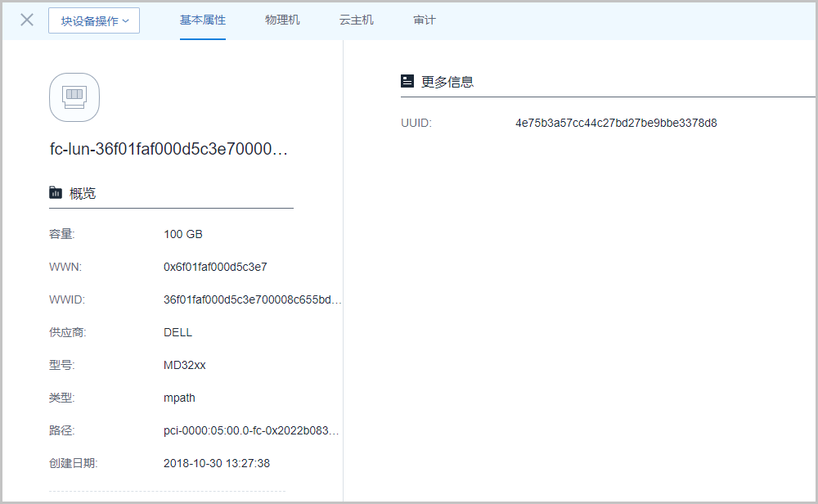Select the UUID value text
This screenshot has width=818, height=504.
pyautogui.click(x=616, y=123)
